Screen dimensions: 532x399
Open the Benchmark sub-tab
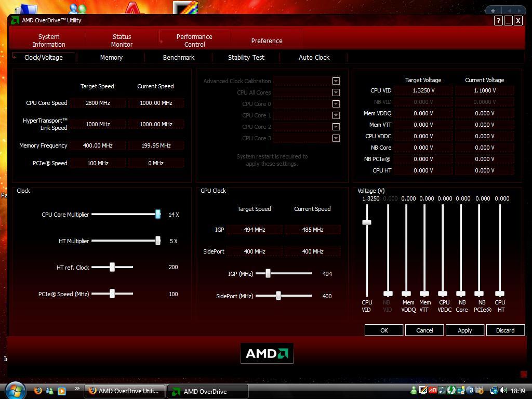coord(179,57)
